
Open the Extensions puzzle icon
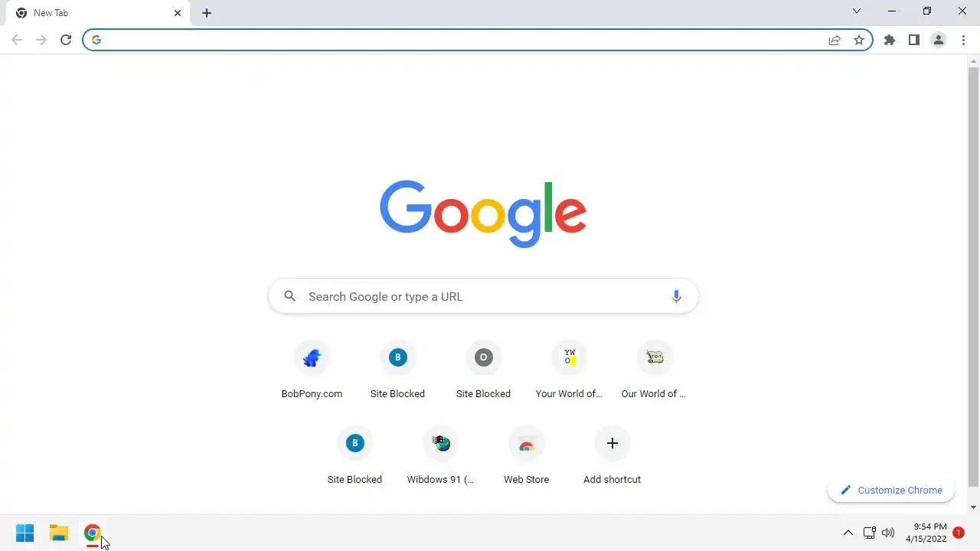click(890, 40)
